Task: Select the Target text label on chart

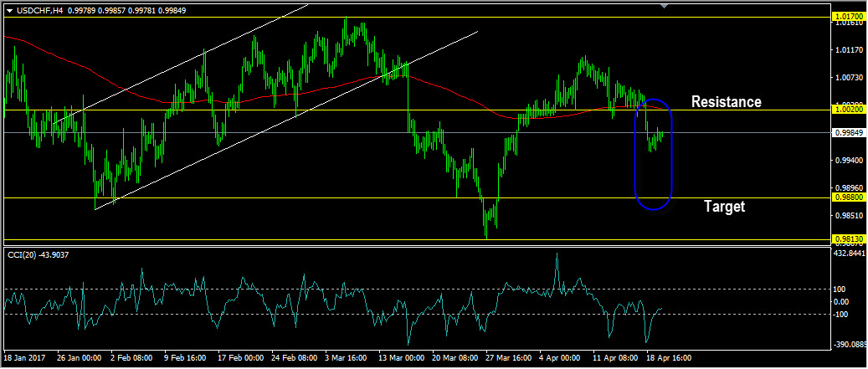Action: [725, 207]
